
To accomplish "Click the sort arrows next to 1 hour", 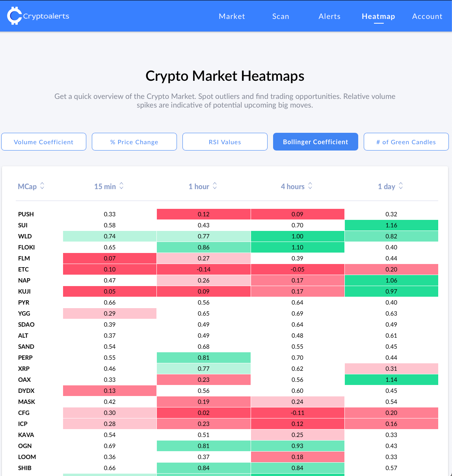I will point(215,186).
